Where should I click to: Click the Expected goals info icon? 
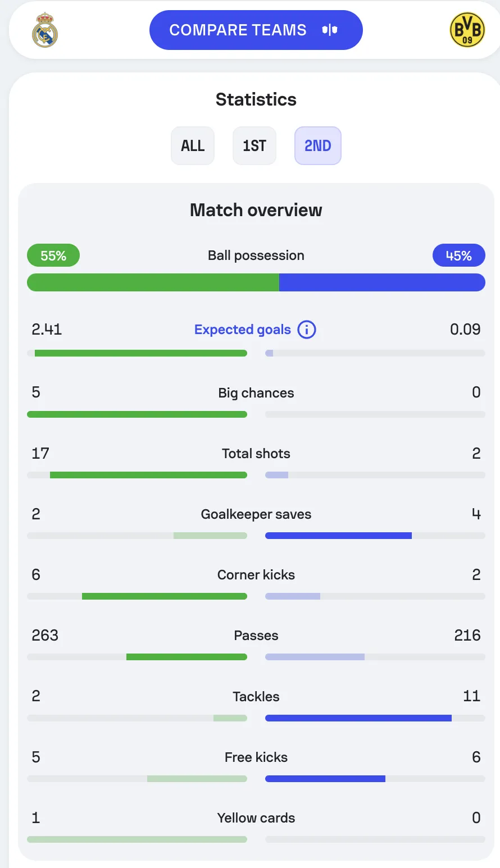[x=306, y=330]
